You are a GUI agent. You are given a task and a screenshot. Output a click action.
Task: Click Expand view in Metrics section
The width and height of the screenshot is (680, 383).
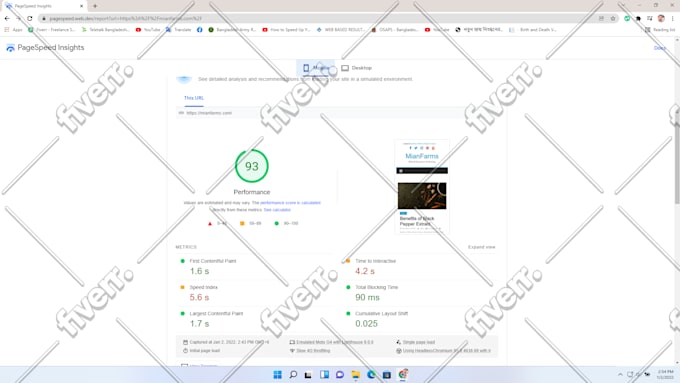coord(481,247)
